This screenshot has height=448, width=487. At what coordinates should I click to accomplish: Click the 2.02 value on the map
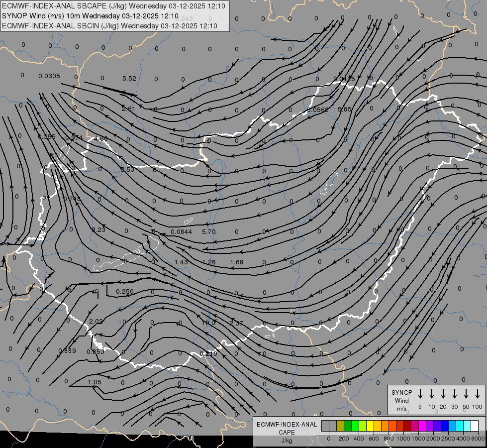click(x=96, y=321)
